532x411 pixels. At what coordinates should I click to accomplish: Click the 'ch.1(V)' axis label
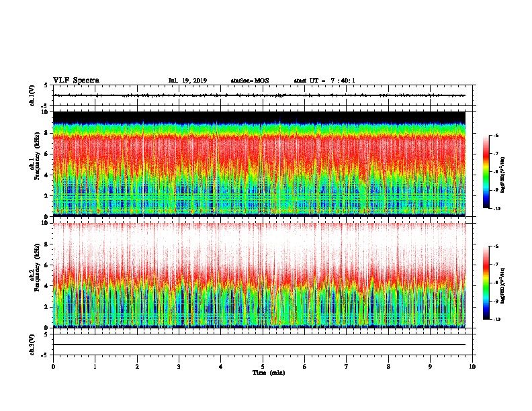tap(32, 95)
